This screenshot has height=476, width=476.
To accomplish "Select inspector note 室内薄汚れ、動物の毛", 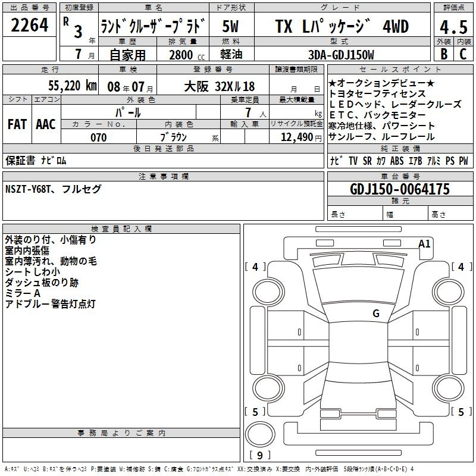I will click(x=51, y=261).
